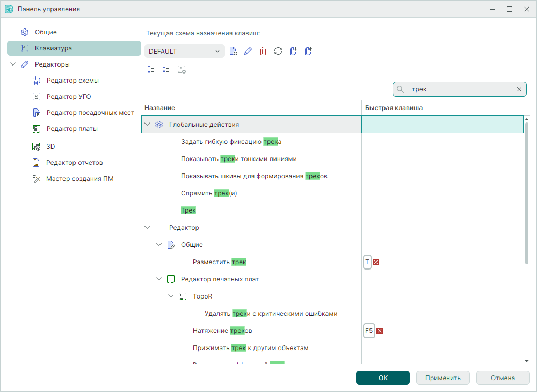Delete the scheme with the red trash icon
This screenshot has width=537, height=392.
[263, 52]
